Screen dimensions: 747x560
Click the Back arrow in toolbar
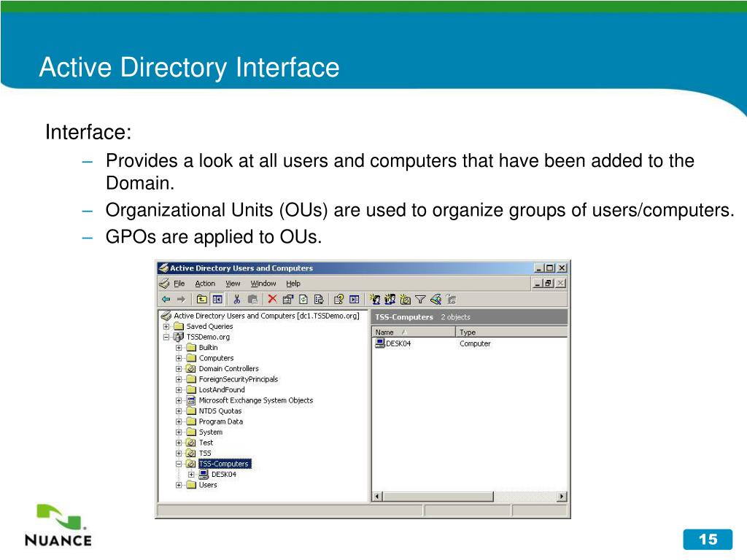pyautogui.click(x=166, y=299)
